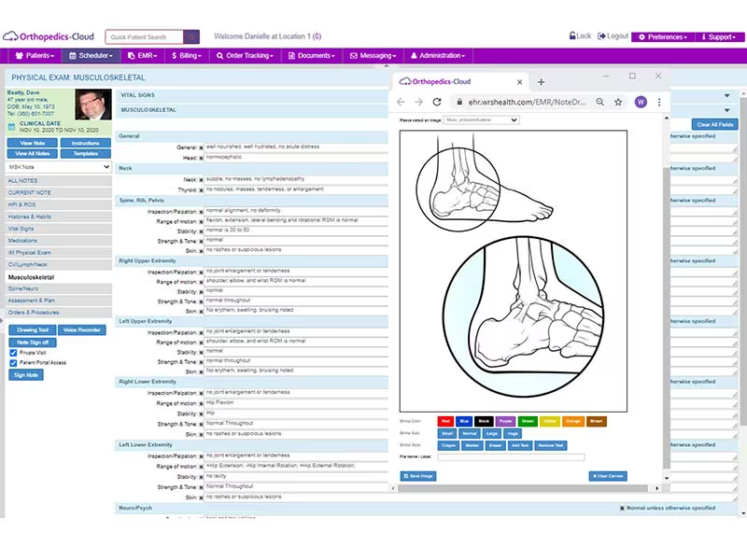747x560 pixels.
Task: Open the Order Tracking dropdown menu
Action: [245, 56]
